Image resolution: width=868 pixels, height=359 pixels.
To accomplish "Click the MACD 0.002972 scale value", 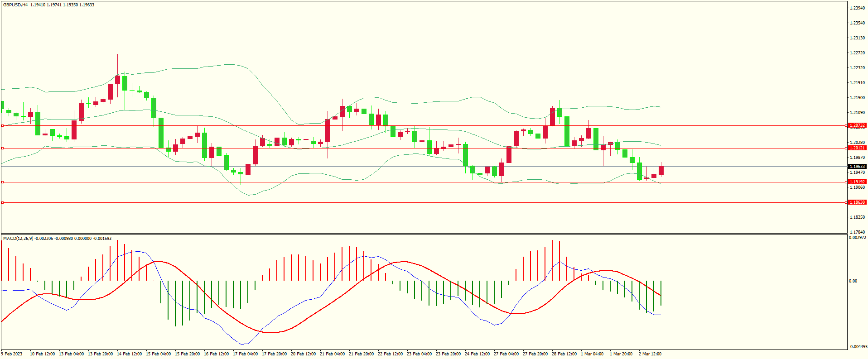I will 858,238.
